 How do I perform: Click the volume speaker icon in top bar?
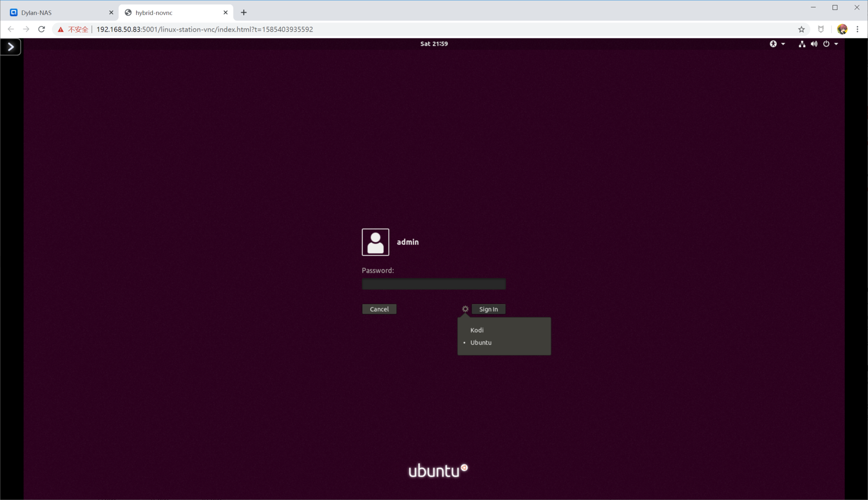pyautogui.click(x=814, y=44)
